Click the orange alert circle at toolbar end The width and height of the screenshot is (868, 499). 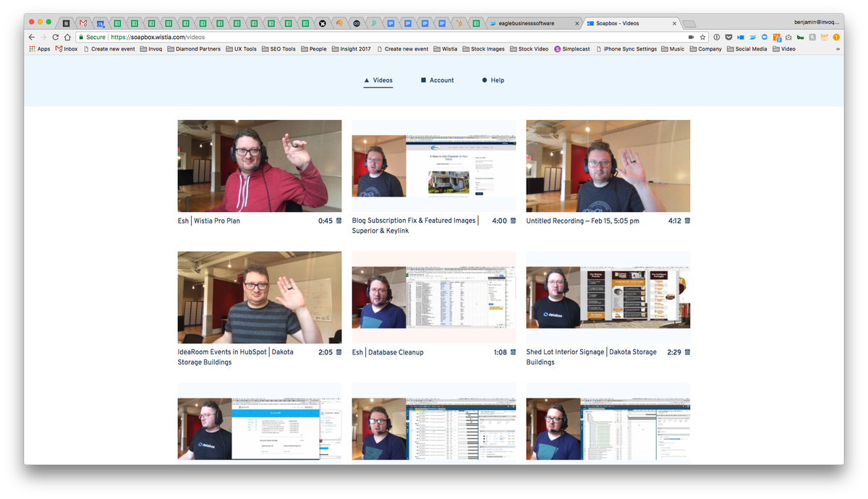pyautogui.click(x=836, y=37)
